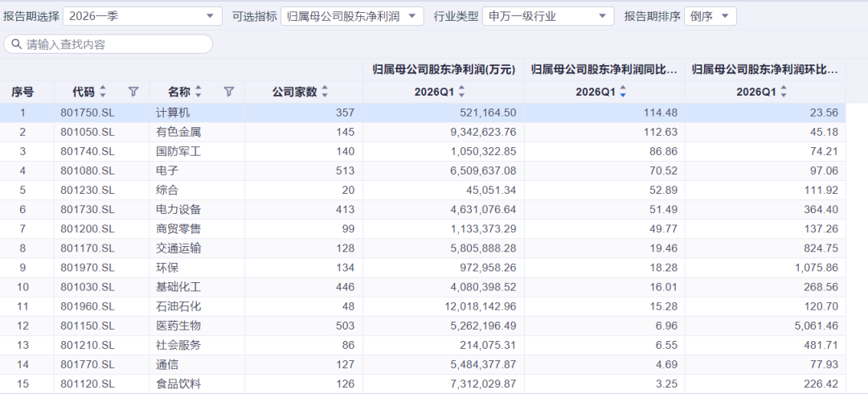Open the 报告期排序 dropdown showing 倒序

point(710,16)
